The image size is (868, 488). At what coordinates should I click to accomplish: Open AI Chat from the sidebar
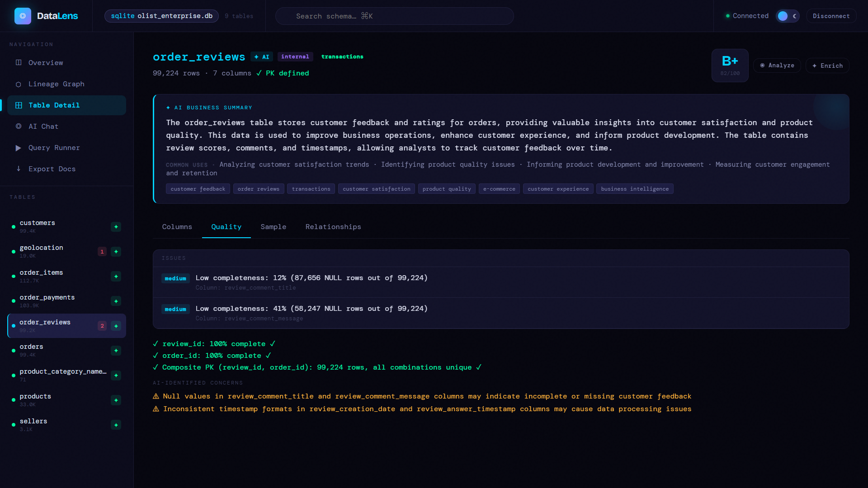(66, 127)
